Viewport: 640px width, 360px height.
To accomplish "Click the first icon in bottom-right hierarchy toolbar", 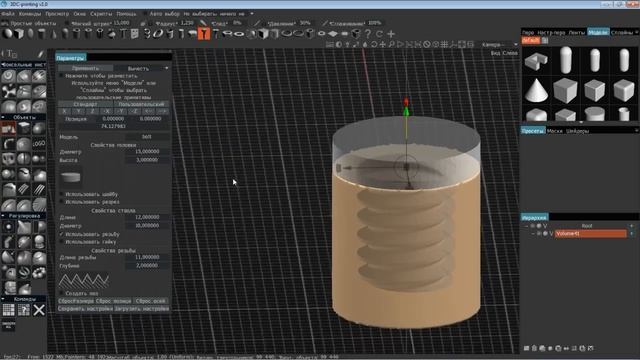I will (x=527, y=348).
